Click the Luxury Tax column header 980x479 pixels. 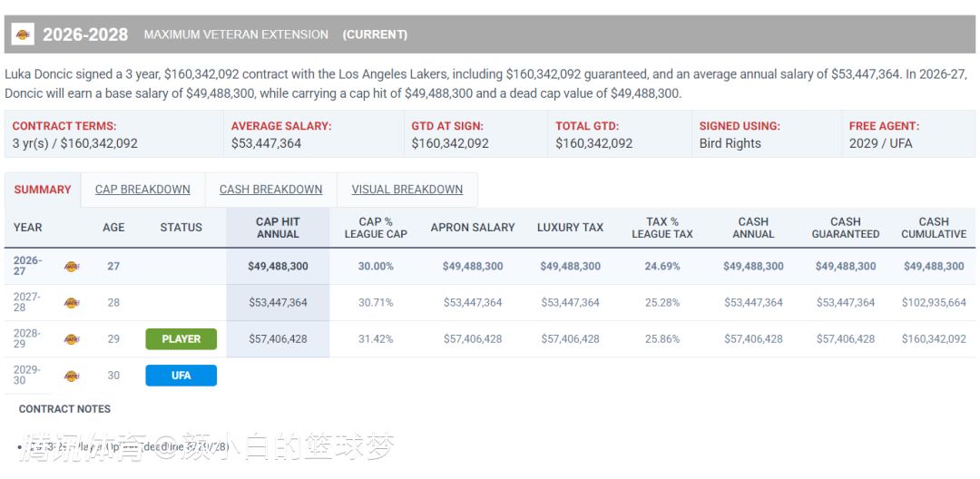(570, 228)
